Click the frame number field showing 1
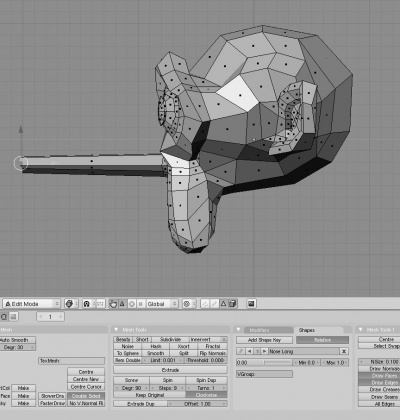The image size is (400, 420). [x=51, y=317]
